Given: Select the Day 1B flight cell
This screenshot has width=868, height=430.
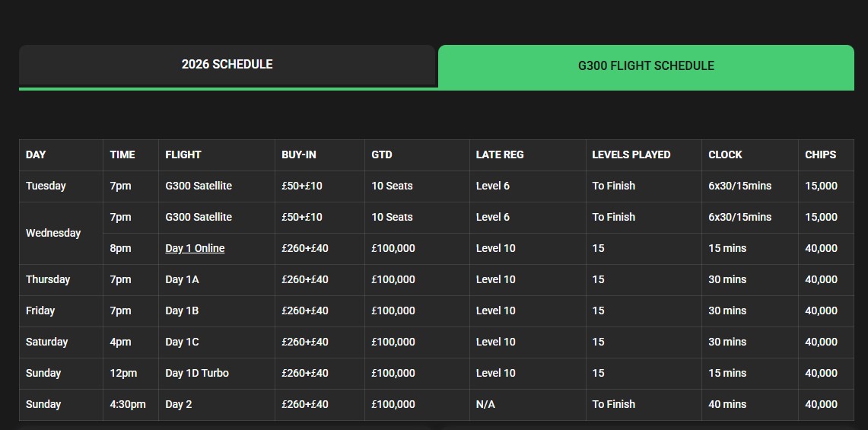Looking at the screenshot, I should 182,311.
